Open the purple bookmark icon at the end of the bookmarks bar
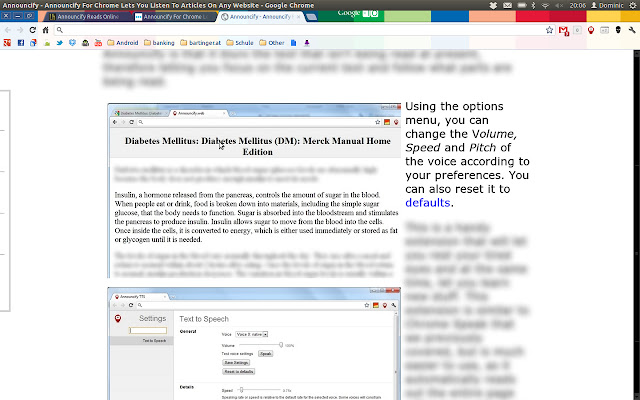Image resolution: width=640 pixels, height=400 pixels. click(307, 42)
